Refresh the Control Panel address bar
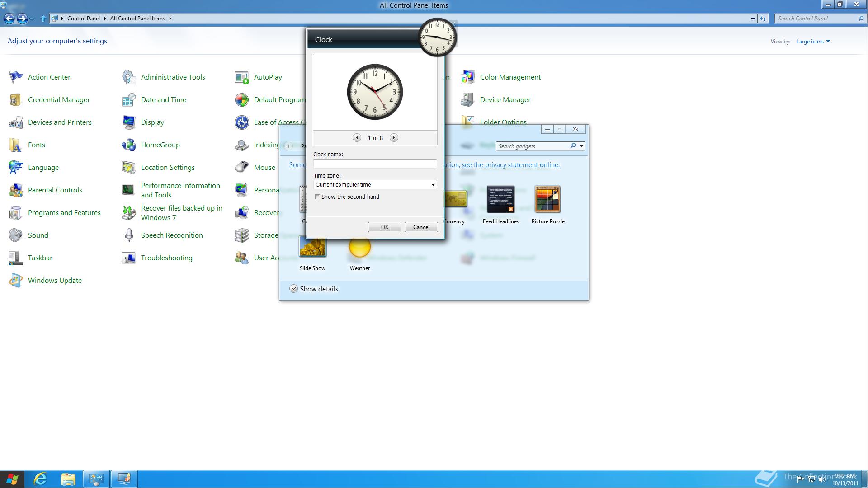Screen dimensions: 868x488 763,19
